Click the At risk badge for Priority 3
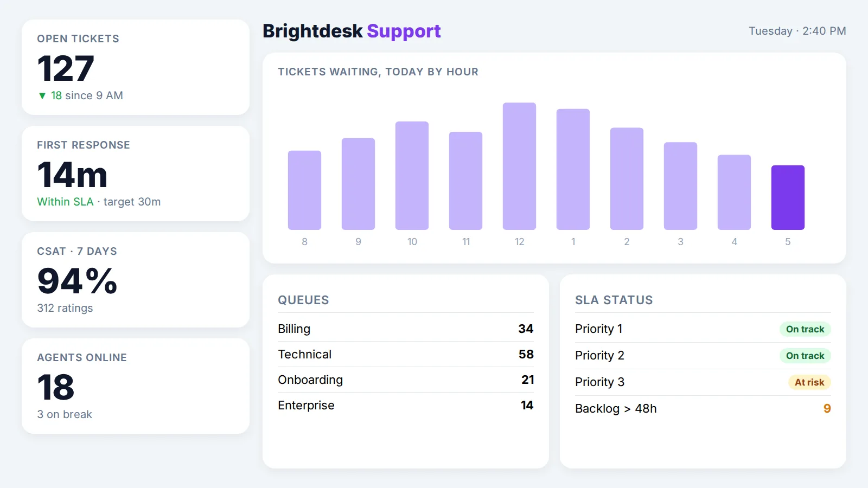This screenshot has width=868, height=488. [809, 382]
